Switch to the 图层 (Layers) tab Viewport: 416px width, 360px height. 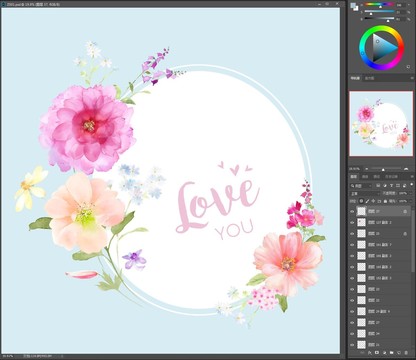(x=354, y=177)
